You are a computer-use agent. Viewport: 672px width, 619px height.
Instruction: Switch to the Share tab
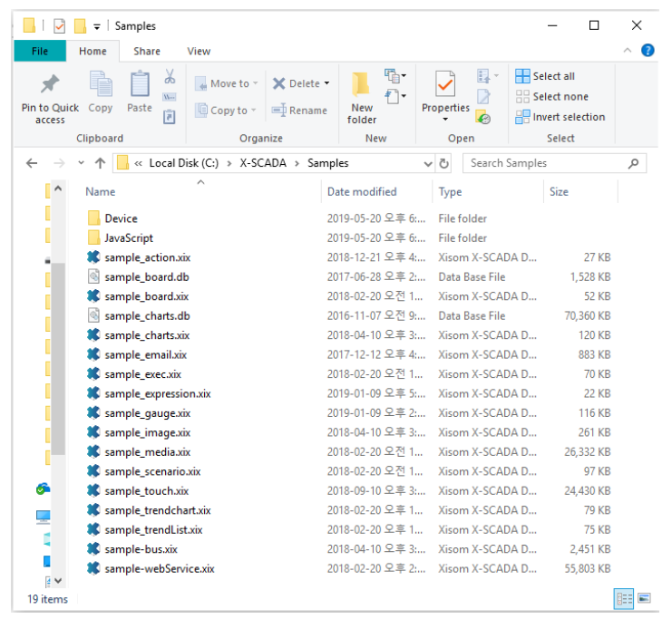(147, 51)
